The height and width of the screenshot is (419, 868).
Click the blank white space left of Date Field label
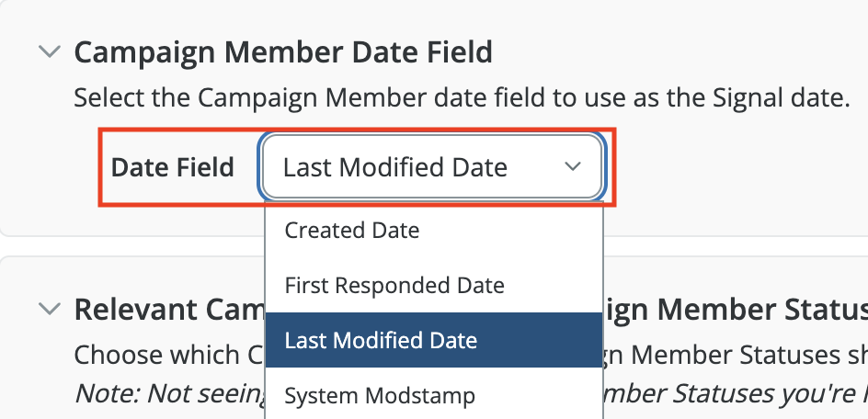point(55,167)
